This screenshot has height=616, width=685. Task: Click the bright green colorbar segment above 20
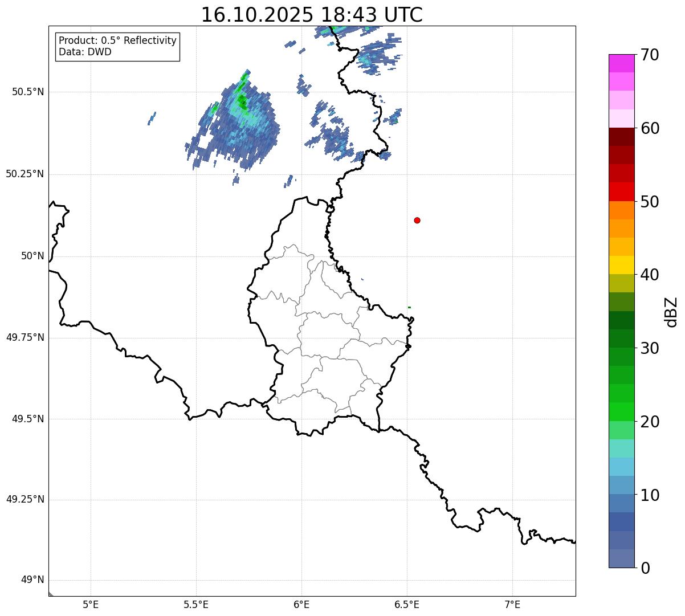click(x=621, y=412)
